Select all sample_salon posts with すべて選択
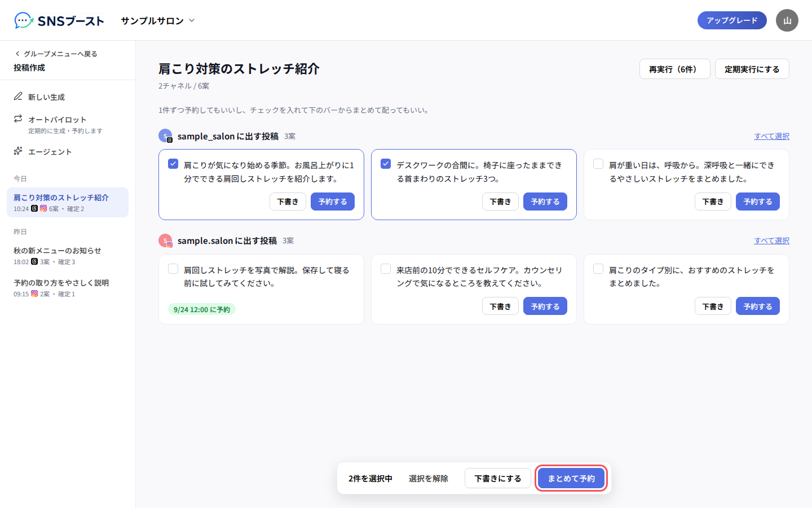 click(772, 136)
